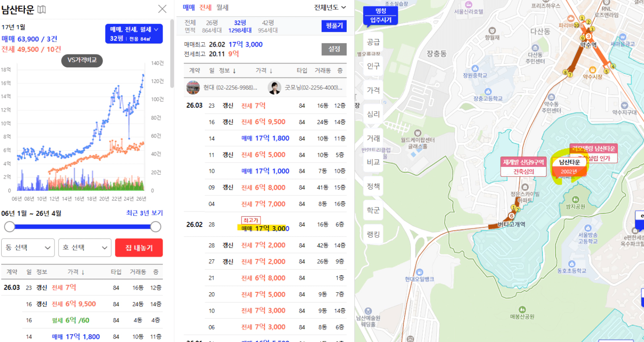The height and width of the screenshot is (342, 644).
Task: Toggle the 매매 filter in the transaction list
Action: pyautogui.click(x=189, y=7)
